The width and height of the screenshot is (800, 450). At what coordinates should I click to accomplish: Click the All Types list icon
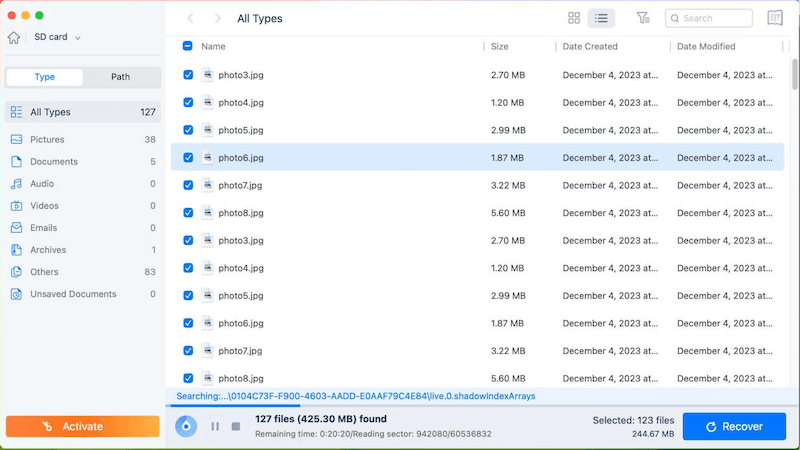click(16, 112)
